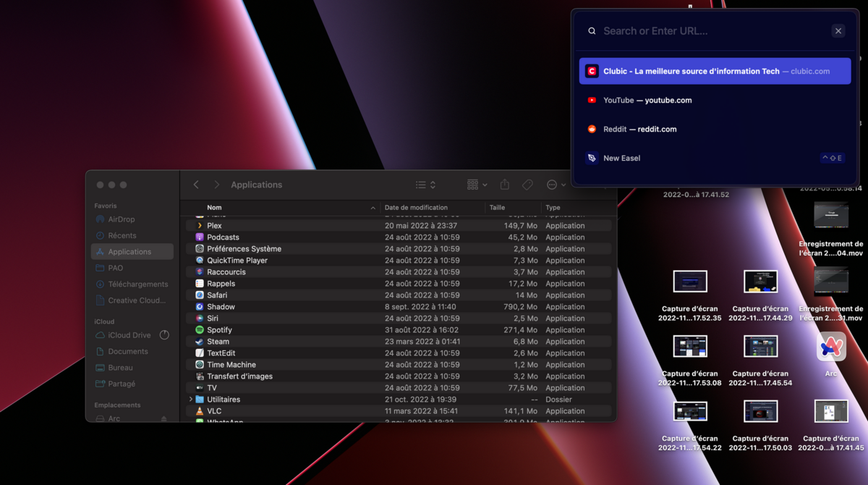Open Téléchargements in the Finder sidebar

click(132, 284)
